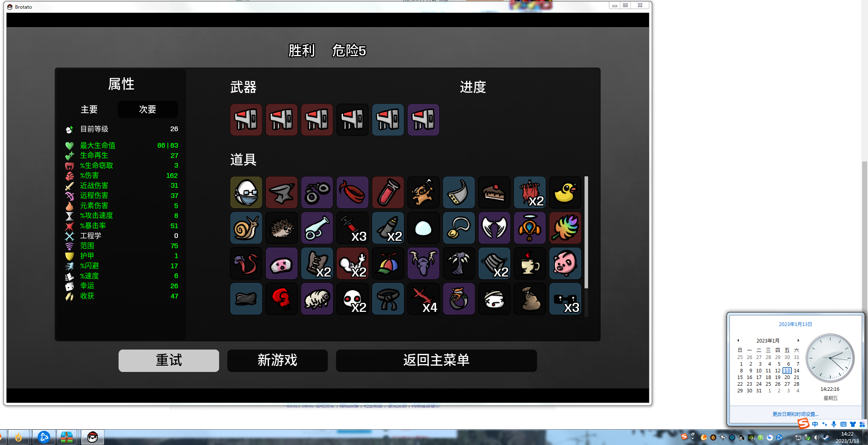Image resolution: width=868 pixels, height=445 pixels.
Task: Click the pink piggy bank item
Action: pos(565,264)
